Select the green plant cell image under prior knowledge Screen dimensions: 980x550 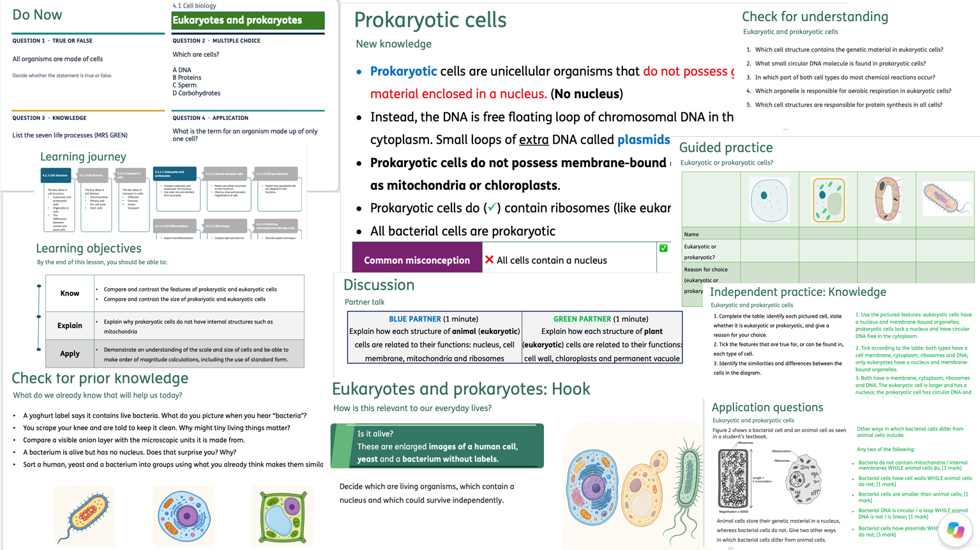click(x=283, y=516)
